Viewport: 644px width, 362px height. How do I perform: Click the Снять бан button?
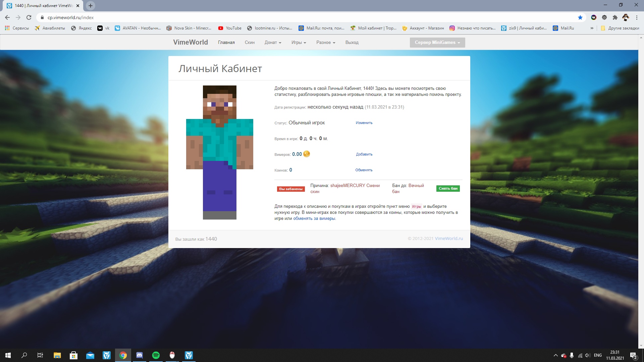tap(448, 189)
